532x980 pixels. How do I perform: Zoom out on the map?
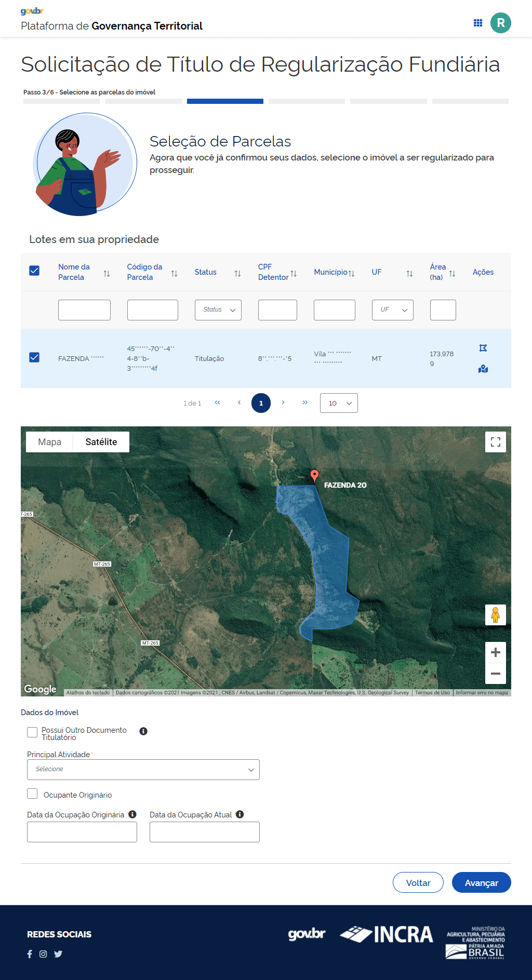click(495, 674)
